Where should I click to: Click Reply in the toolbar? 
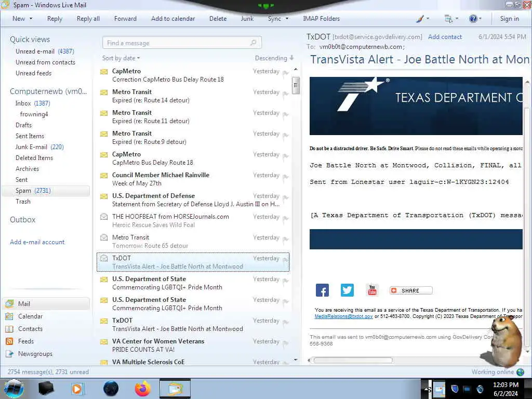pos(55,19)
